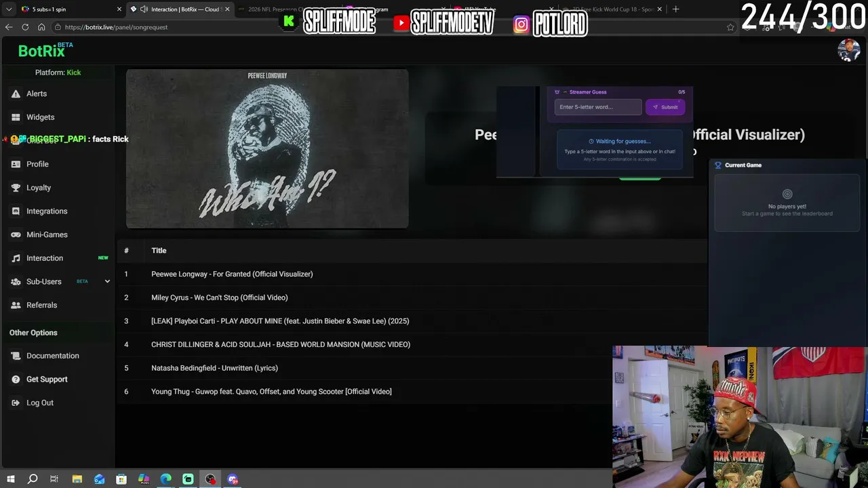Open Windows taskbar search
The height and width of the screenshot is (488, 868).
tap(32, 479)
